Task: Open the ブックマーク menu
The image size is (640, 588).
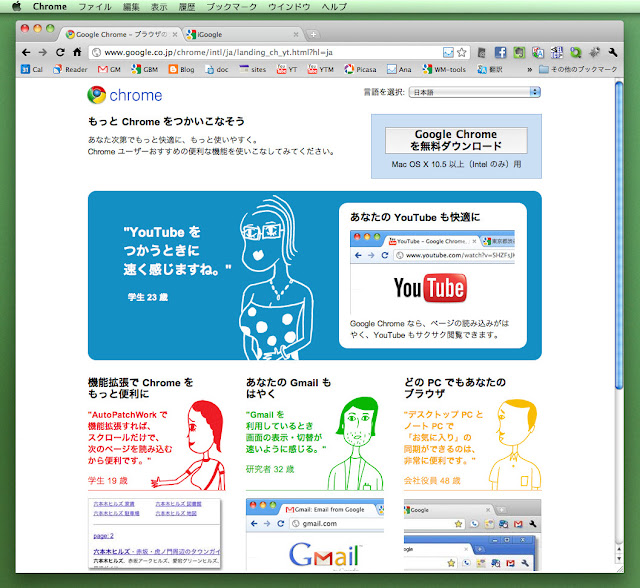Action: pos(231,7)
